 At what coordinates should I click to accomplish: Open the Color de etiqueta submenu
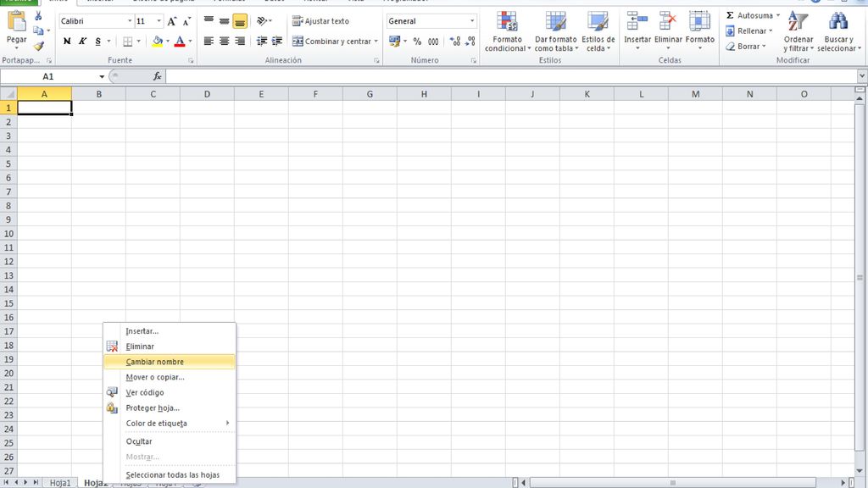[170, 424]
